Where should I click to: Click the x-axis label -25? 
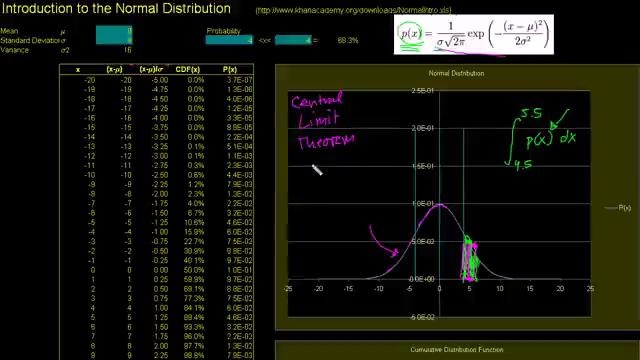pos(288,289)
